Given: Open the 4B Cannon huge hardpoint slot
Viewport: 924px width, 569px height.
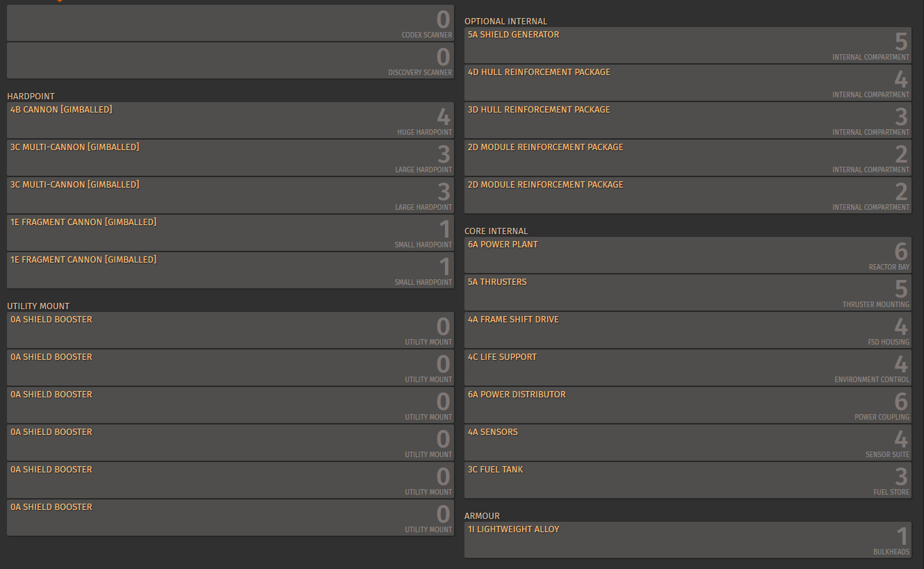Looking at the screenshot, I should click(x=230, y=120).
